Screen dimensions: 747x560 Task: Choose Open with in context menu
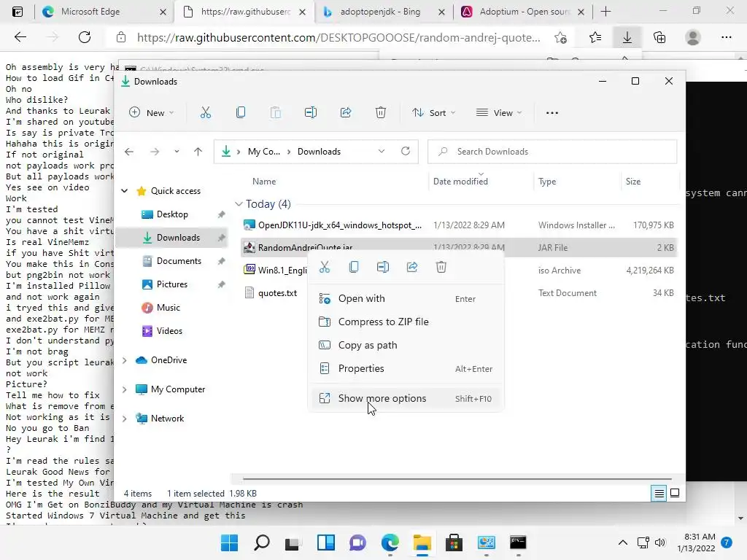[x=406, y=298]
